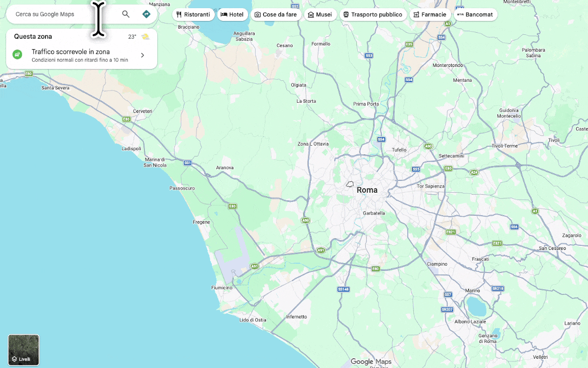Screen dimensions: 588x368
Task: Click the green traffic car icon
Action: 17,55
